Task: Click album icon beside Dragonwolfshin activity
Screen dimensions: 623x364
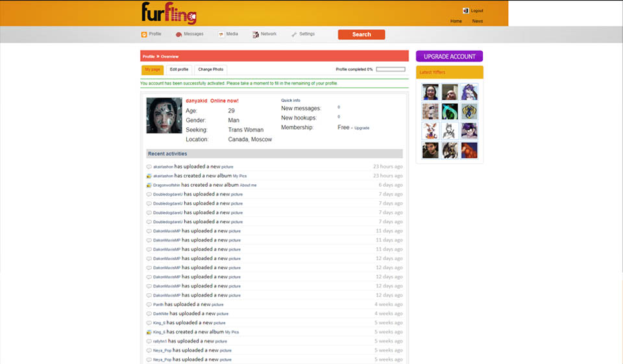Action: click(x=149, y=186)
